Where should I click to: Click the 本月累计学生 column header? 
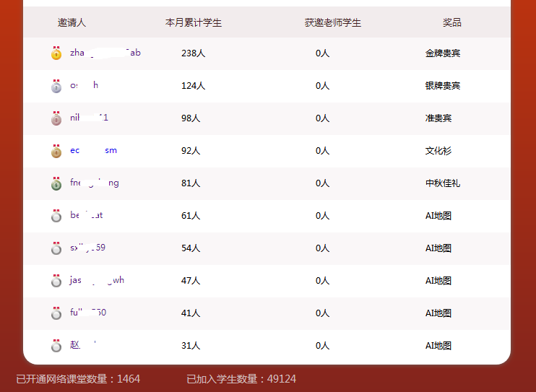194,22
